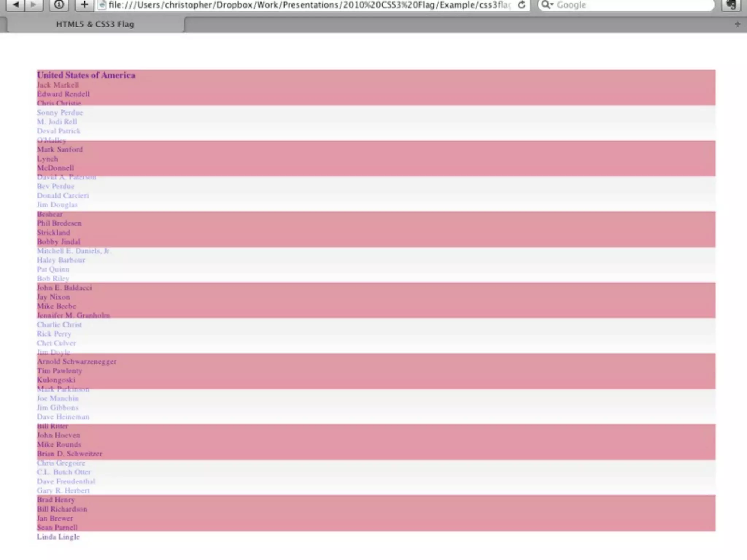This screenshot has width=747, height=560.
Task: Select the Jan Brewer entry
Action: coord(55,518)
